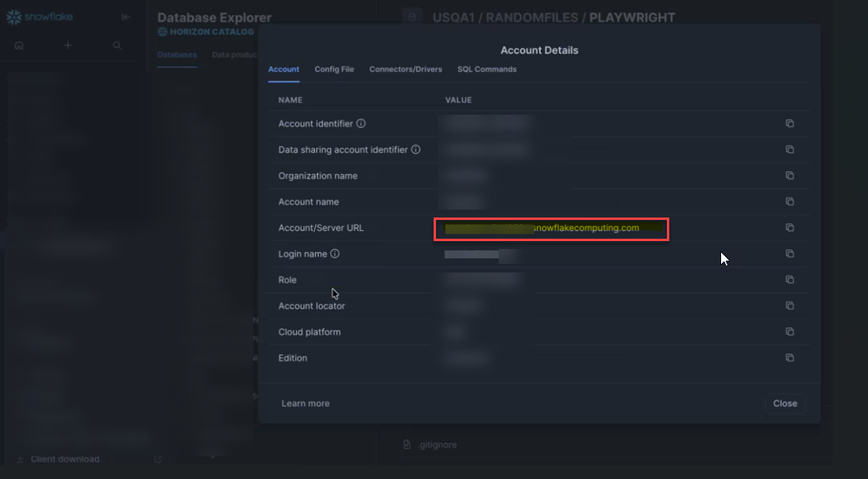The image size is (868, 479).
Task: Copy the Account name value
Action: 789,202
